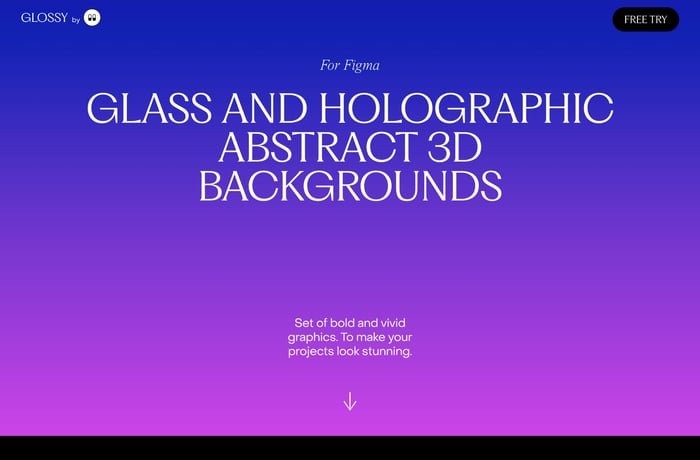The height and width of the screenshot is (460, 700).
Task: Click the down arrow icon
Action: tap(350, 401)
